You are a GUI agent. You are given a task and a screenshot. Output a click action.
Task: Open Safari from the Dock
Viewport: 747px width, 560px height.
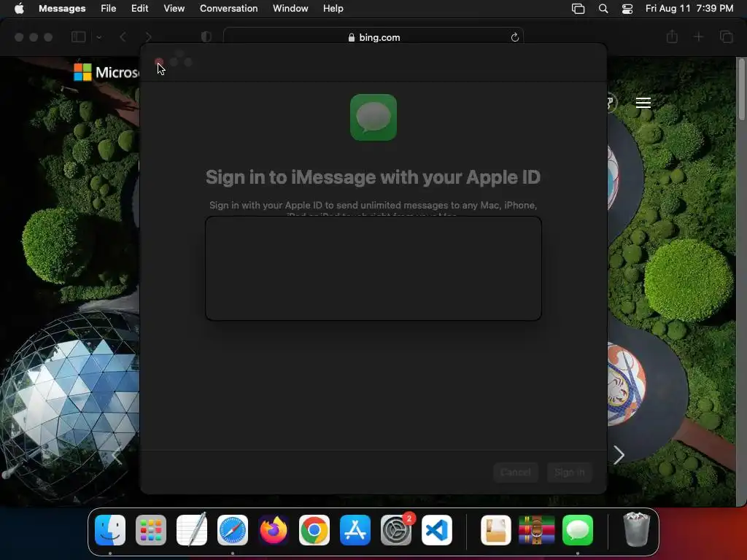click(x=233, y=530)
